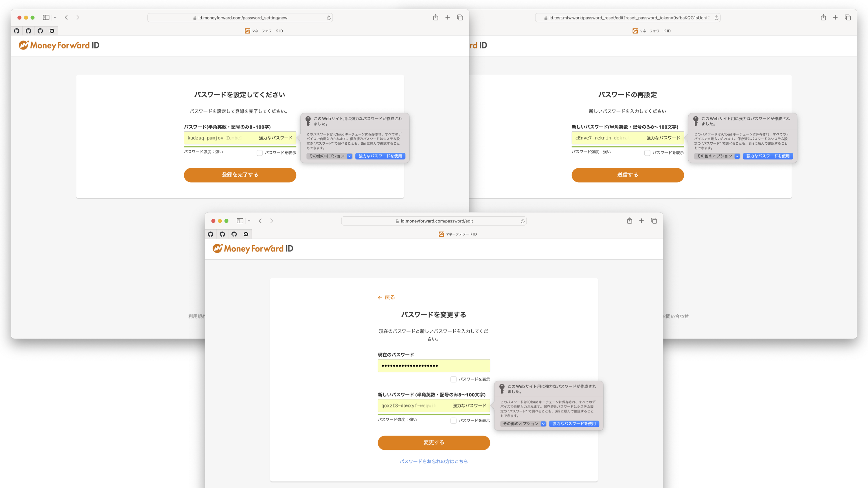Click password strength bar in password reset form
This screenshot has width=868, height=488.
tap(627, 147)
